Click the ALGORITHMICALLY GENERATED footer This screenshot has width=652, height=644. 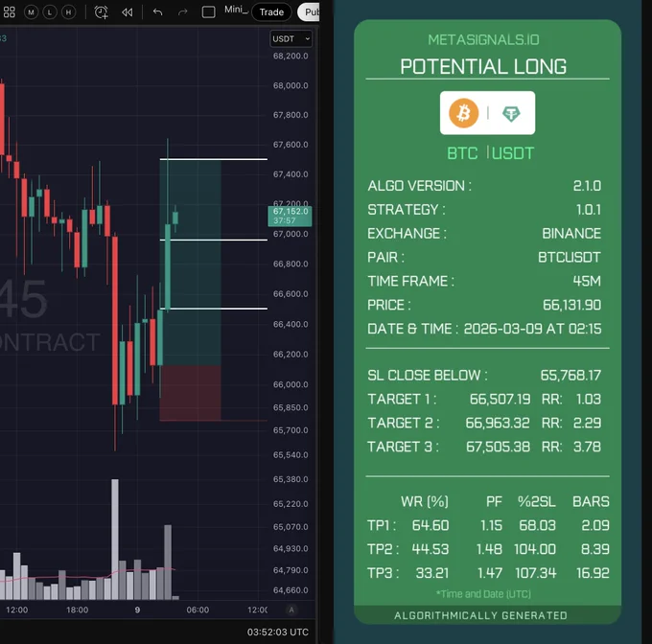(x=480, y=615)
